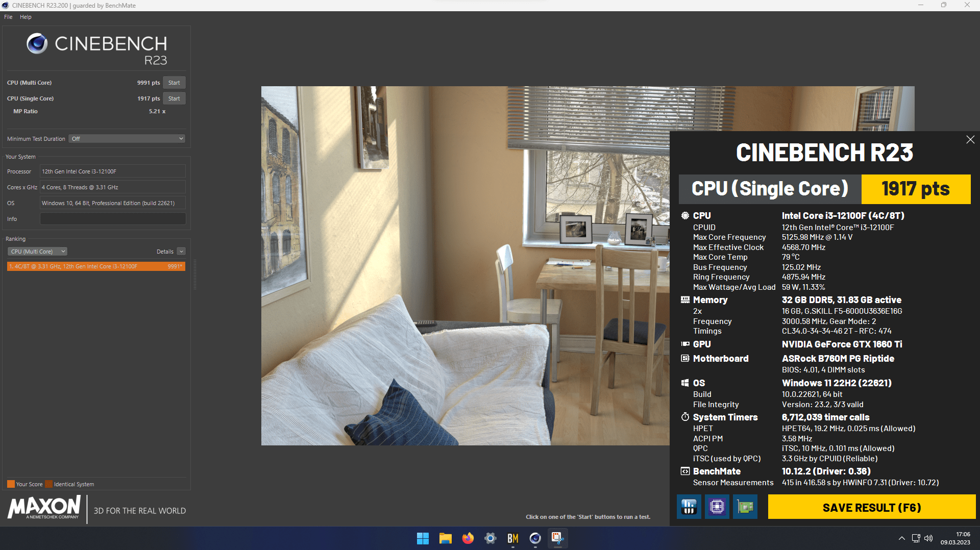Click the '5125.98 MHz @ 1.14 V' value
This screenshot has width=980, height=550.
(817, 237)
